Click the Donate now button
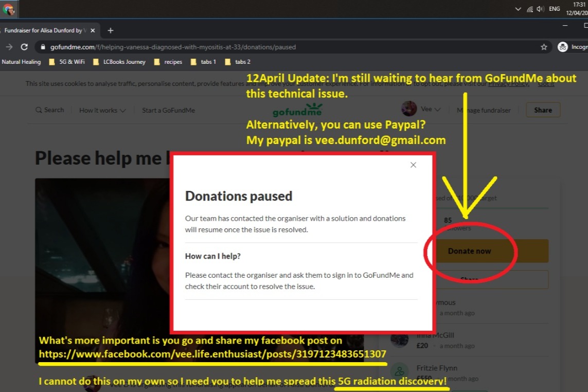Screen dimensions: 588x392 pos(469,251)
